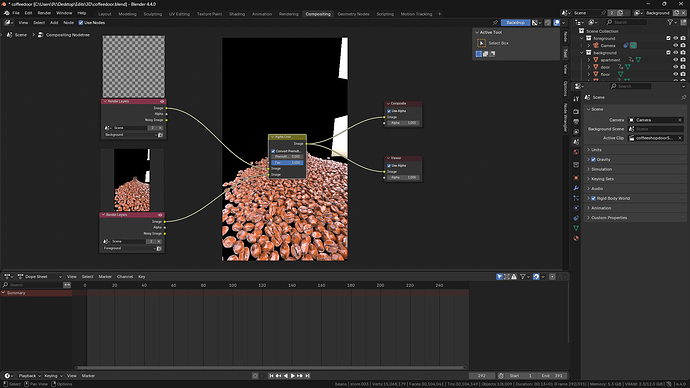Image resolution: width=690 pixels, height=388 pixels.
Task: Open the Keying dropdown
Action: point(53,376)
